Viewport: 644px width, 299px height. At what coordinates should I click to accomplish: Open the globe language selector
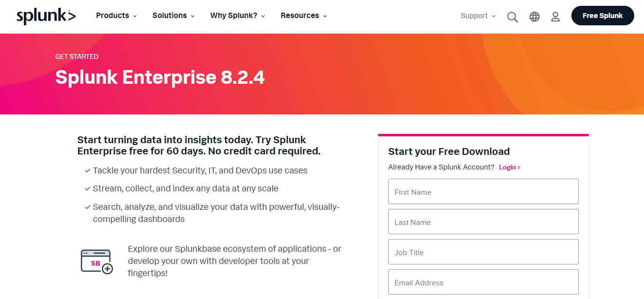pos(534,17)
